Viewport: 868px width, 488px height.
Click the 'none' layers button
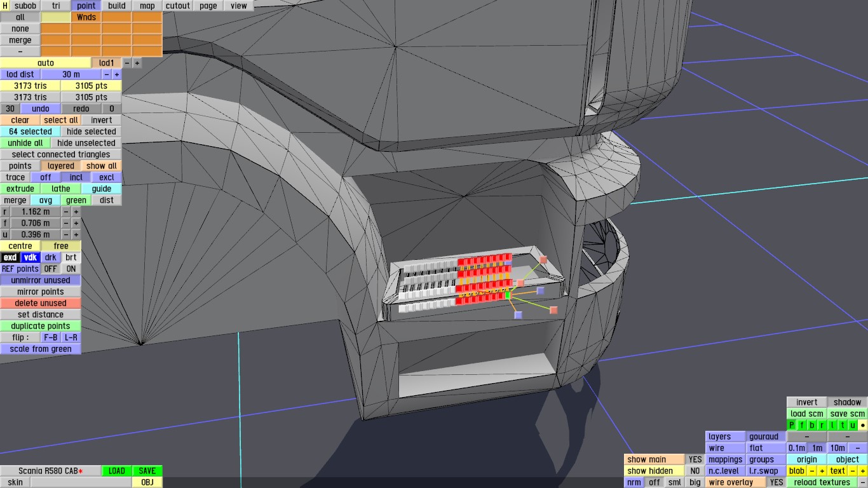(20, 29)
